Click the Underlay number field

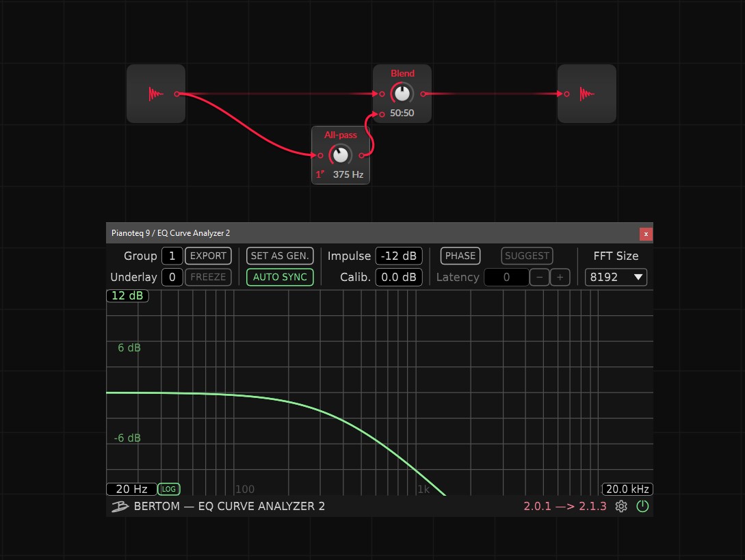(172, 277)
